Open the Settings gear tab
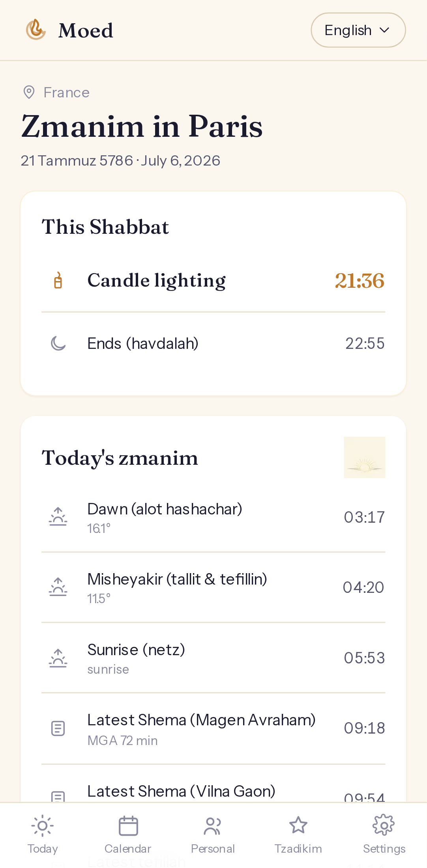The width and height of the screenshot is (427, 868). coord(384,834)
